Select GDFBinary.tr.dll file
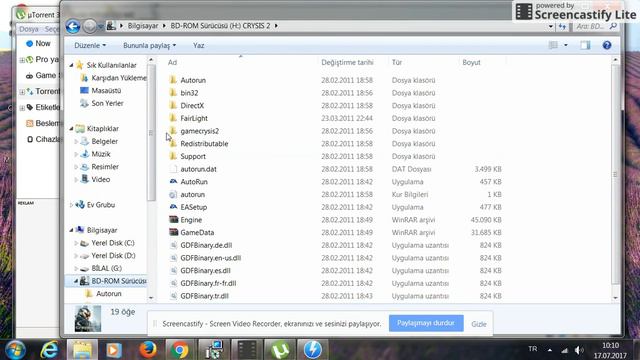The height and width of the screenshot is (360, 640). tap(204, 296)
